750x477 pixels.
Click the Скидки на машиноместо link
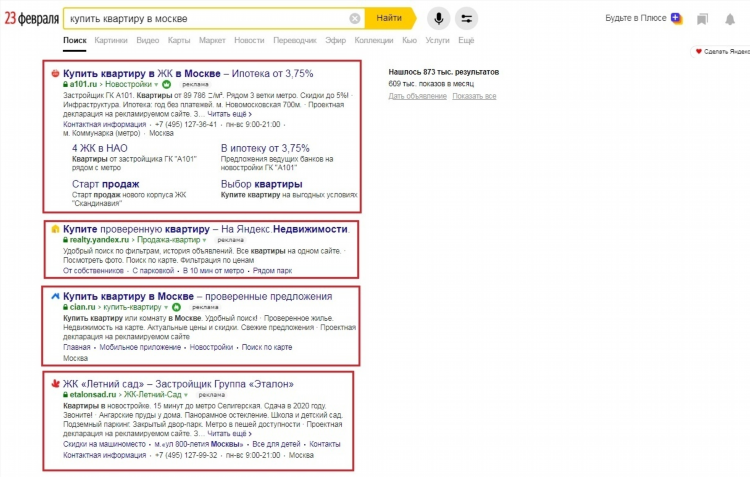(x=104, y=444)
